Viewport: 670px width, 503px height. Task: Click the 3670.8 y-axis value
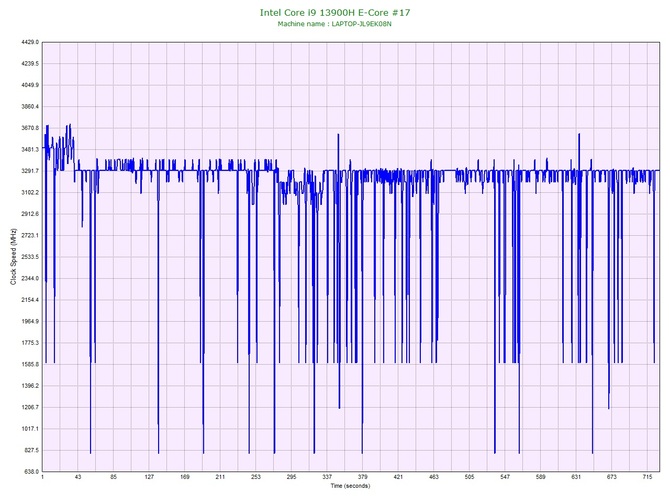[x=30, y=128]
